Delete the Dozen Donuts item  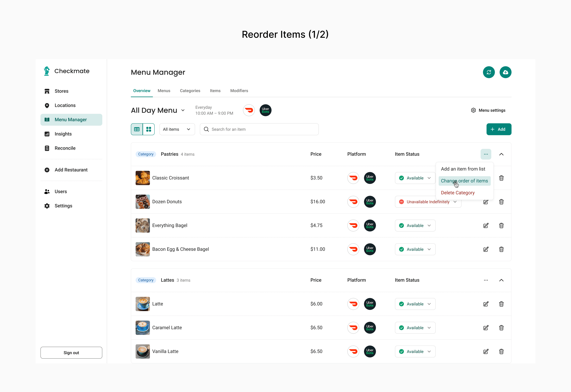(501, 202)
